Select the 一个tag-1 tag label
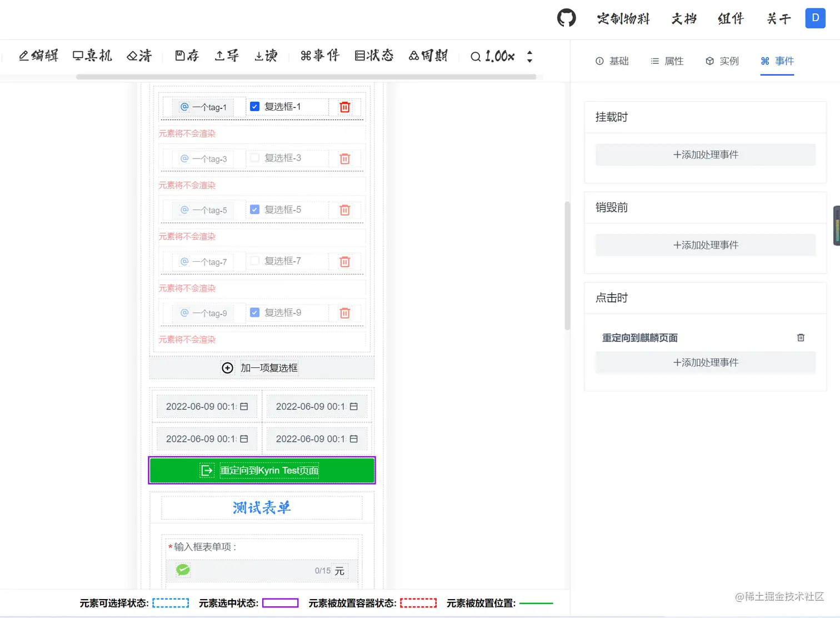Screen dimensions: 840x618 [x=209, y=107]
